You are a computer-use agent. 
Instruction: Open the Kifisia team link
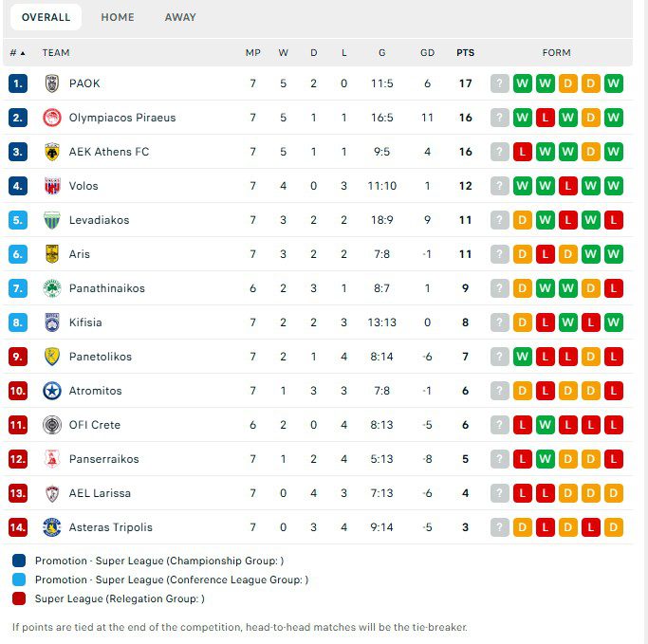click(85, 322)
